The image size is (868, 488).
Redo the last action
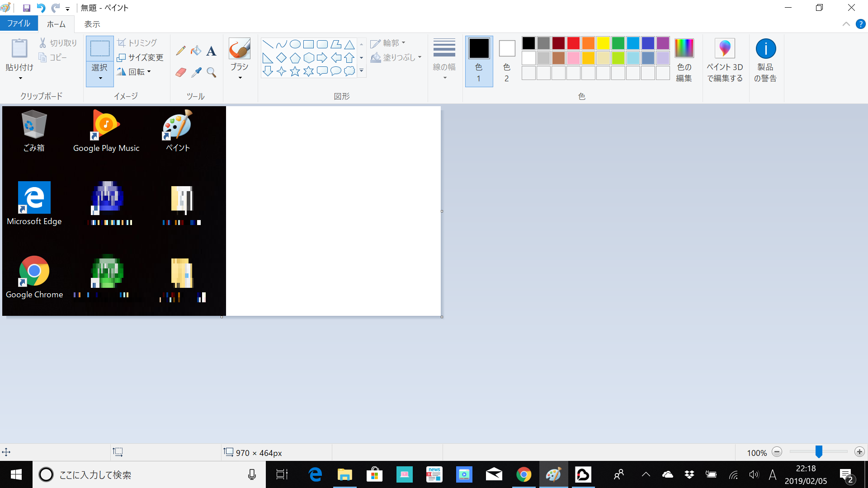tap(55, 8)
